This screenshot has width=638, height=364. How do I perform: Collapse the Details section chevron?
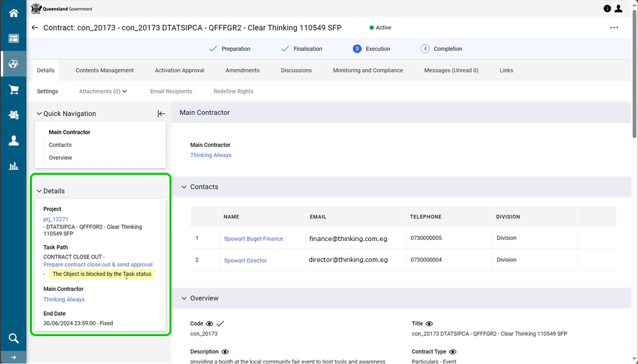coord(39,191)
